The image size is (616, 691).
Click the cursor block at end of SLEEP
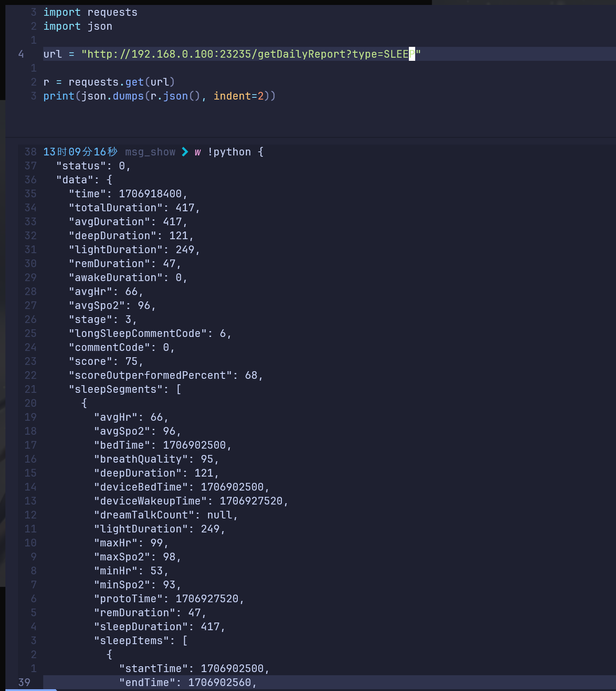(x=412, y=54)
